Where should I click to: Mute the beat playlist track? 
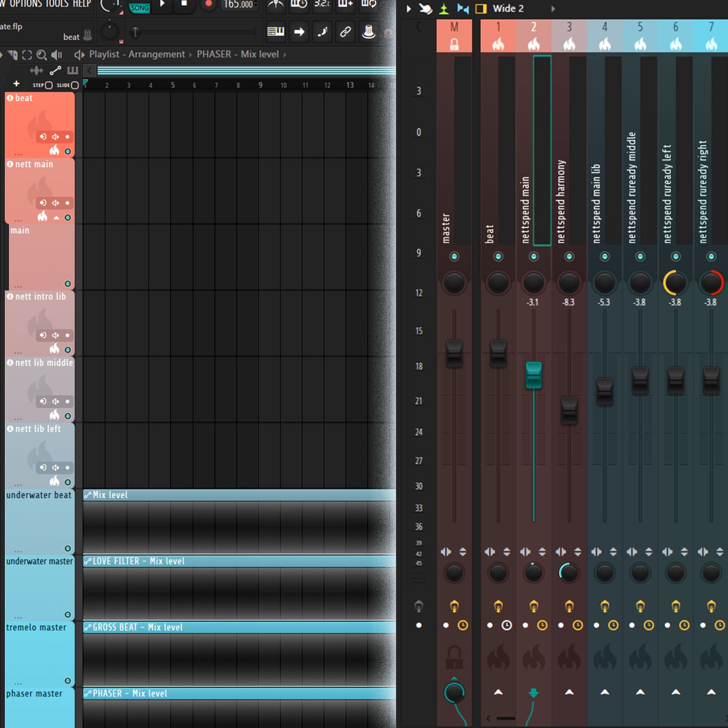point(68,151)
